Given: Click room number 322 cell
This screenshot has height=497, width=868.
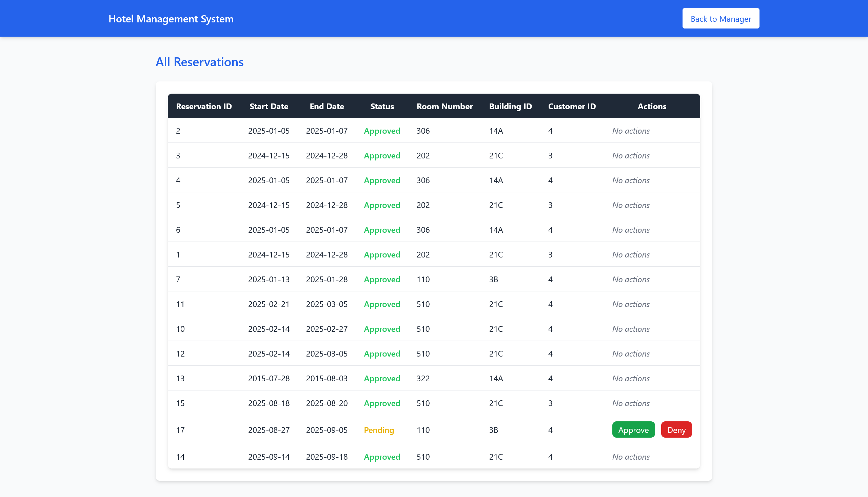Looking at the screenshot, I should pyautogui.click(x=423, y=378).
